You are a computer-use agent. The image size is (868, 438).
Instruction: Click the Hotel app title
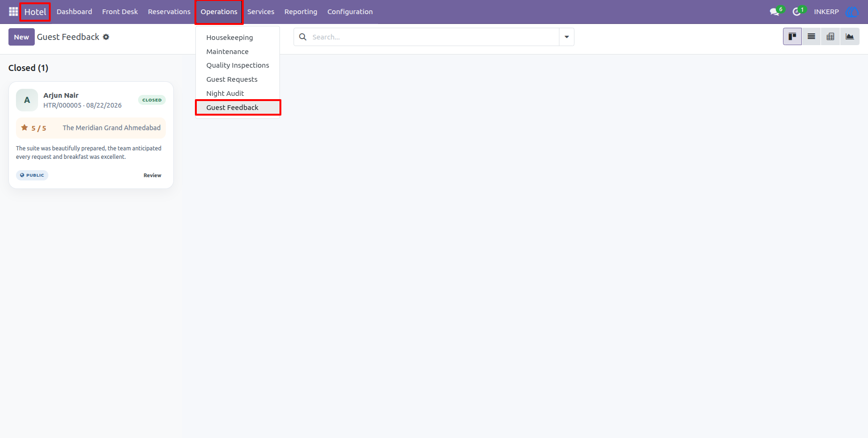35,12
